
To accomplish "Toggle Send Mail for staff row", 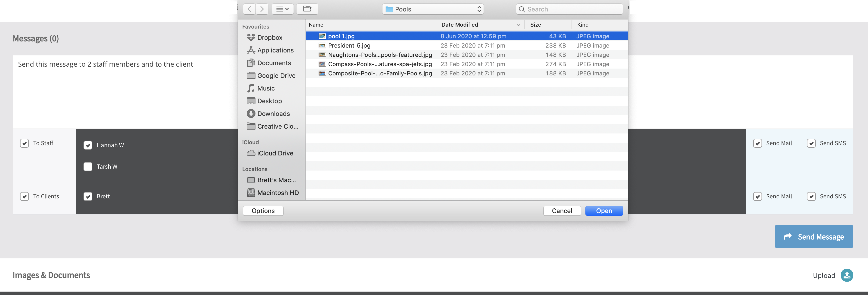I will [x=757, y=143].
